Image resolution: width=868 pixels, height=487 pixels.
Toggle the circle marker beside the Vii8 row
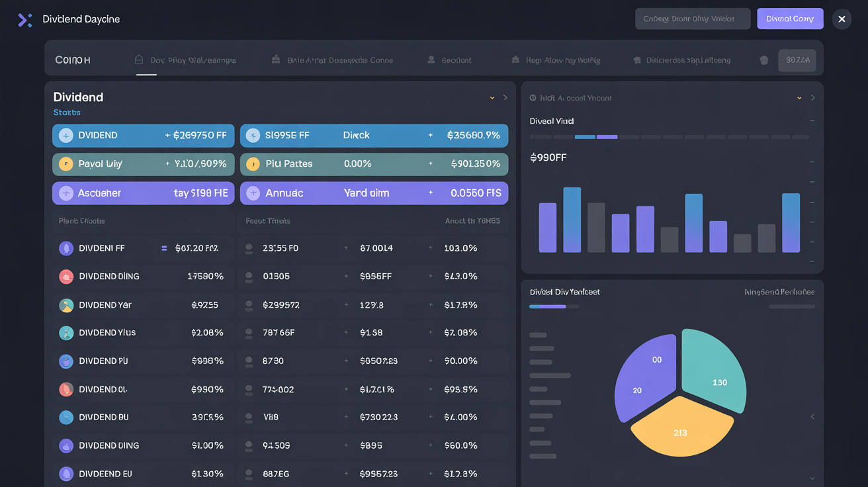[249, 417]
